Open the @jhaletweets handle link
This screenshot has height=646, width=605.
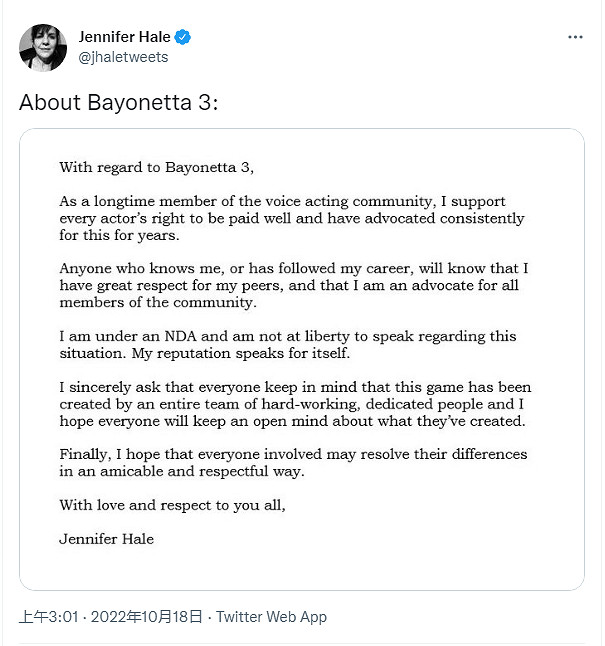click(123, 57)
